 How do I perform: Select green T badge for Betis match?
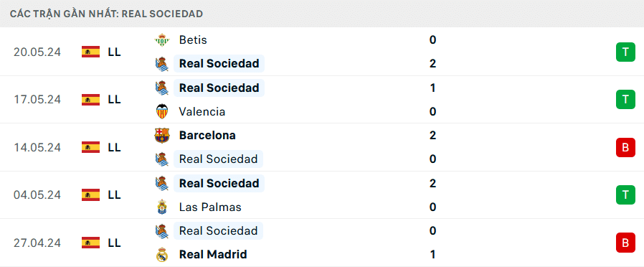click(625, 52)
